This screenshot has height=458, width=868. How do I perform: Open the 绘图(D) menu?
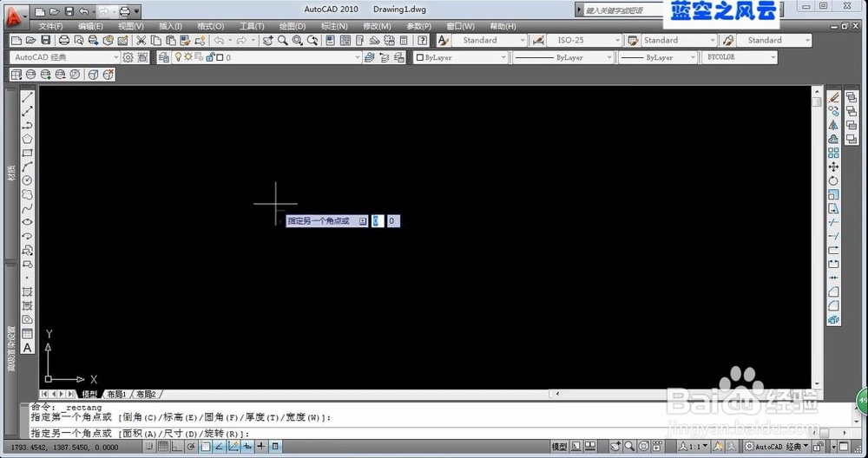(293, 26)
